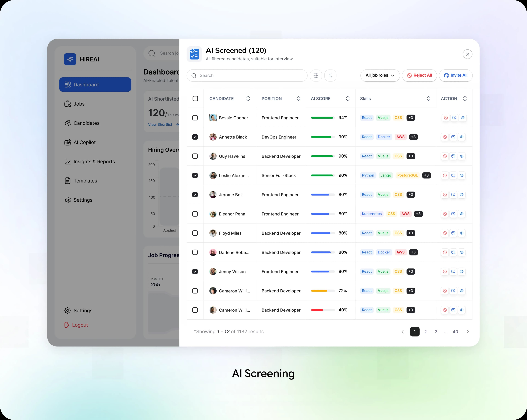Click the filter sliders icon beside search
This screenshot has width=527, height=420.
[316, 76]
